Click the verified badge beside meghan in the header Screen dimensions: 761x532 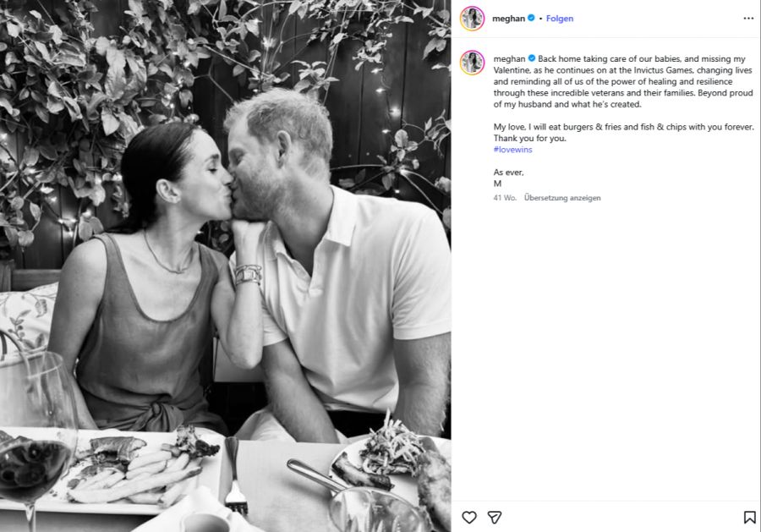(x=531, y=17)
